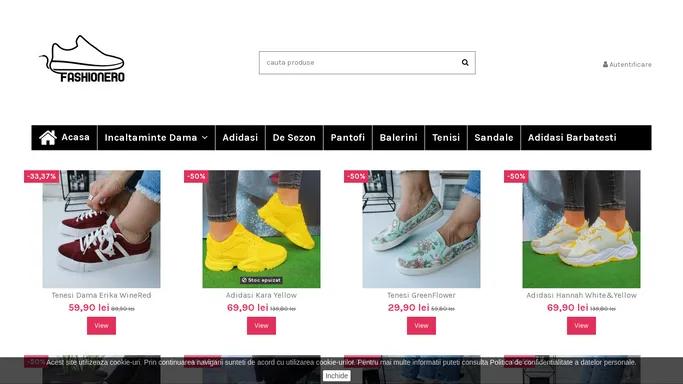Viewport: 683px width, 384px height.
Task: View Adidasi Hannah White&Yellow product
Action: point(581,326)
